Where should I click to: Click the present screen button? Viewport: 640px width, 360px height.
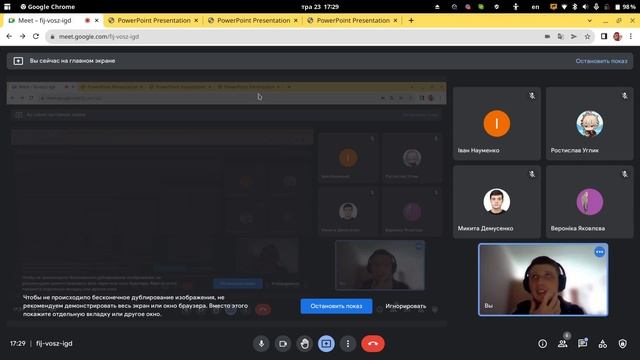pos(326,344)
